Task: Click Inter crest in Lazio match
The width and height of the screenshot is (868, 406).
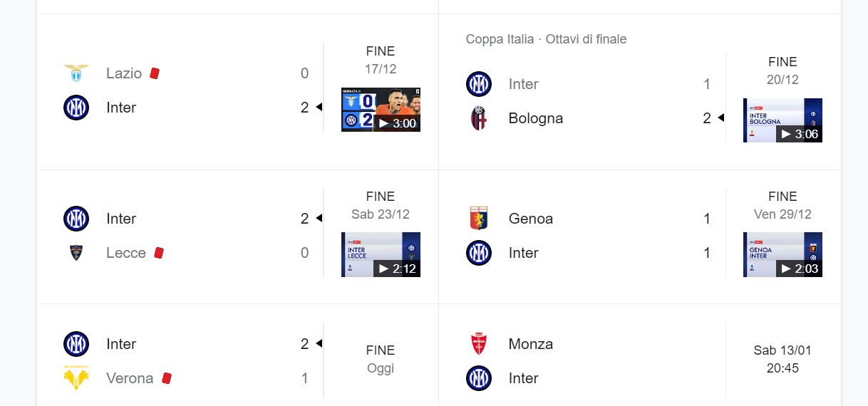Action: point(76,108)
